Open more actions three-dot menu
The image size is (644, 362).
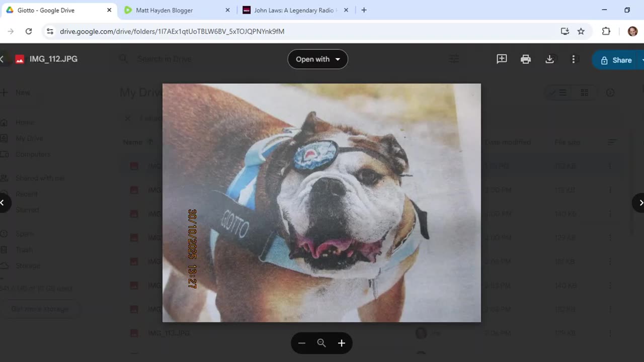[573, 59]
